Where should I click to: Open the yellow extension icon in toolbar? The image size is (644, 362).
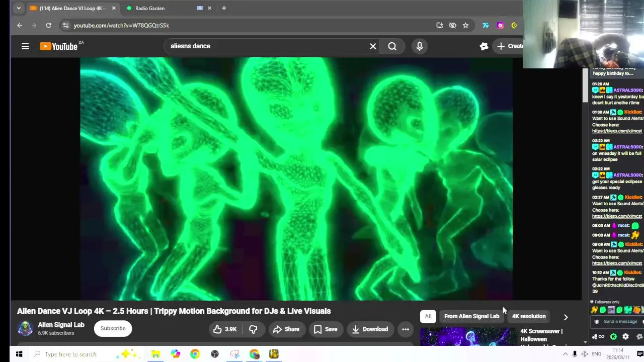514,25
